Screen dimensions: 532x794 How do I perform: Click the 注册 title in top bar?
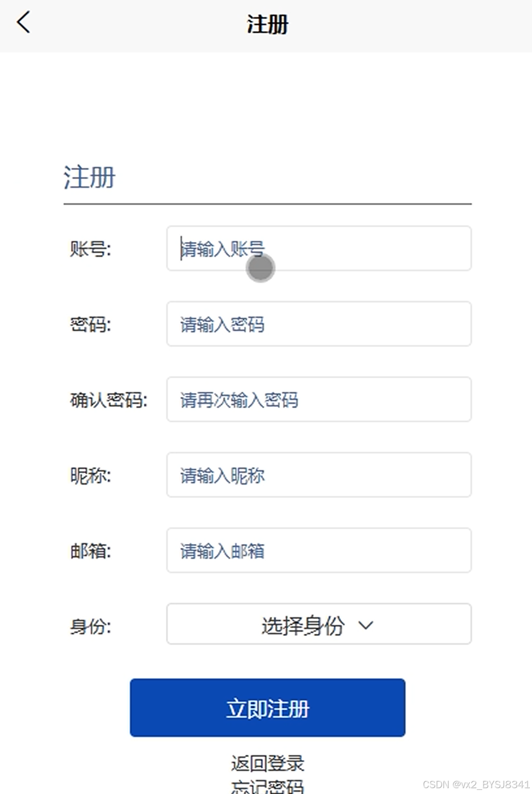(x=267, y=24)
